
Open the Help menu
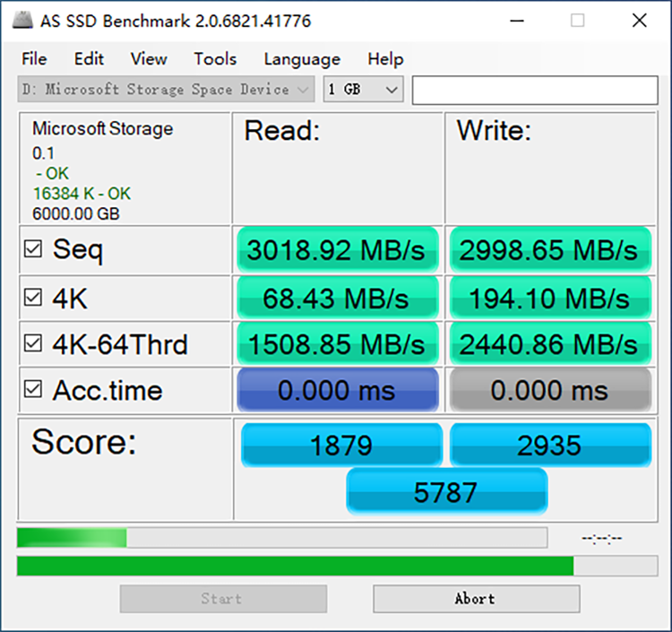click(385, 59)
